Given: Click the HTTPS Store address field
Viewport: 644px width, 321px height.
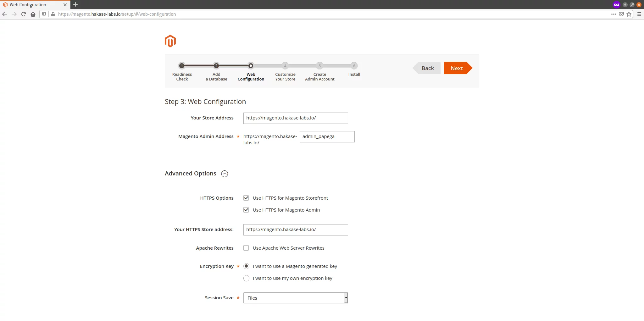Looking at the screenshot, I should [x=296, y=230].
